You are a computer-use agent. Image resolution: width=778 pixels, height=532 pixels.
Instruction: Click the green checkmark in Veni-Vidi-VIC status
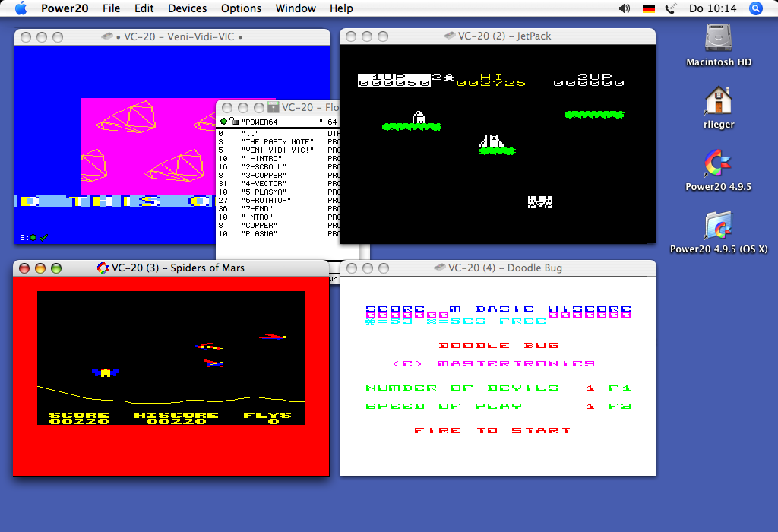(x=43, y=238)
